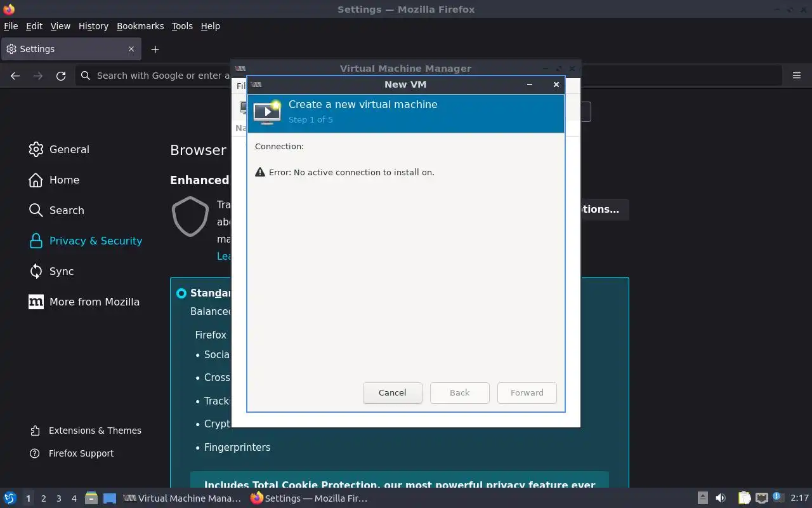812x508 pixels.
Task: Click Cancel in the New VM dialog
Action: (x=392, y=392)
